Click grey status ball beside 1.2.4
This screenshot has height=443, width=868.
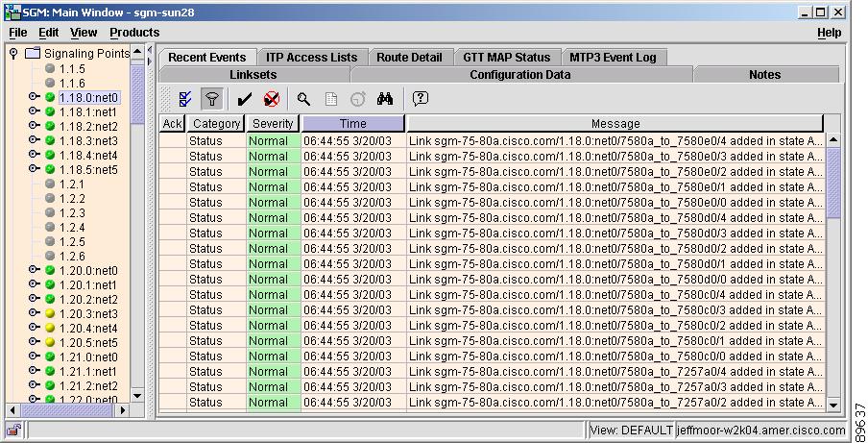point(50,227)
